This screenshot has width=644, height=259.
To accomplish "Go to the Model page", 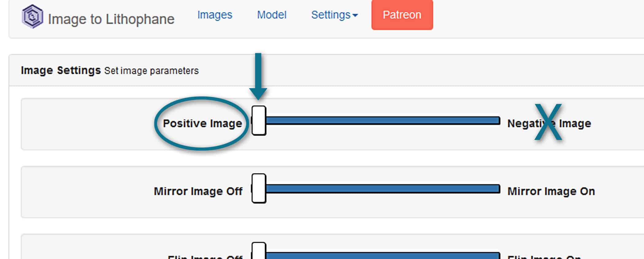I will coord(272,15).
